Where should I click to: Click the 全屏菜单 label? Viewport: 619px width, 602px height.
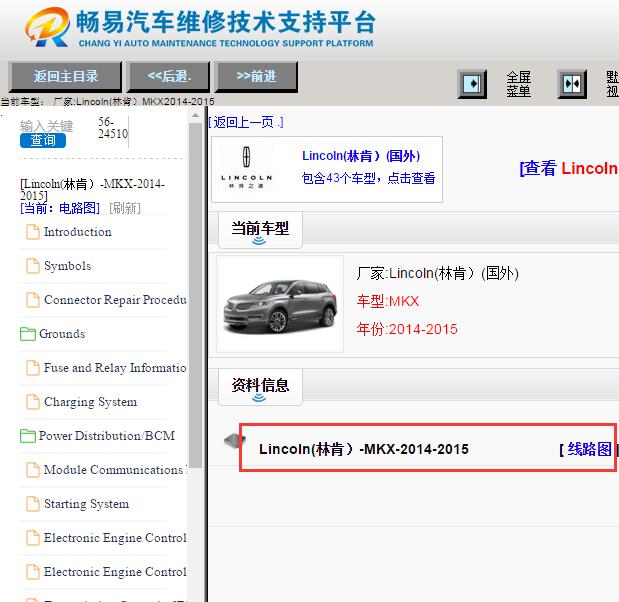[x=519, y=84]
